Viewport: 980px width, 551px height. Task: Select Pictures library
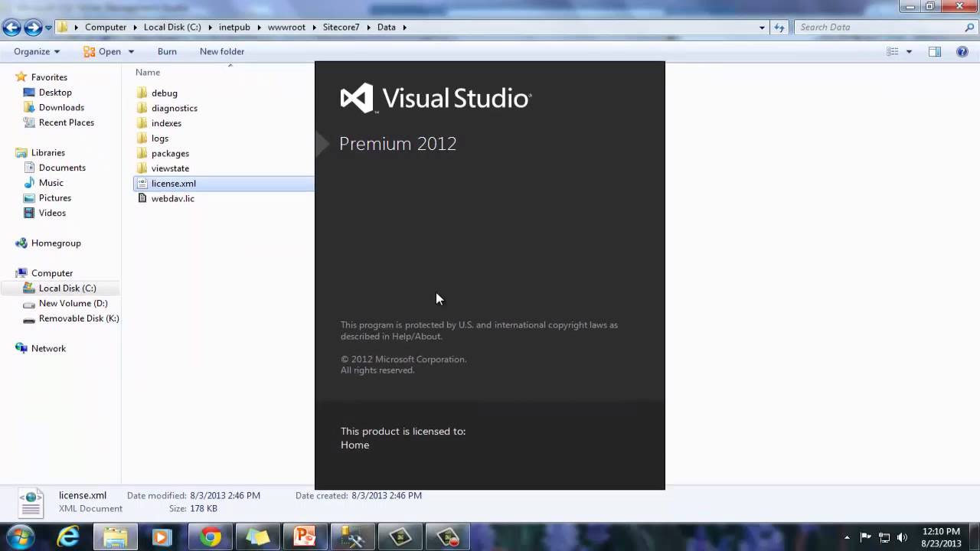pos(55,197)
